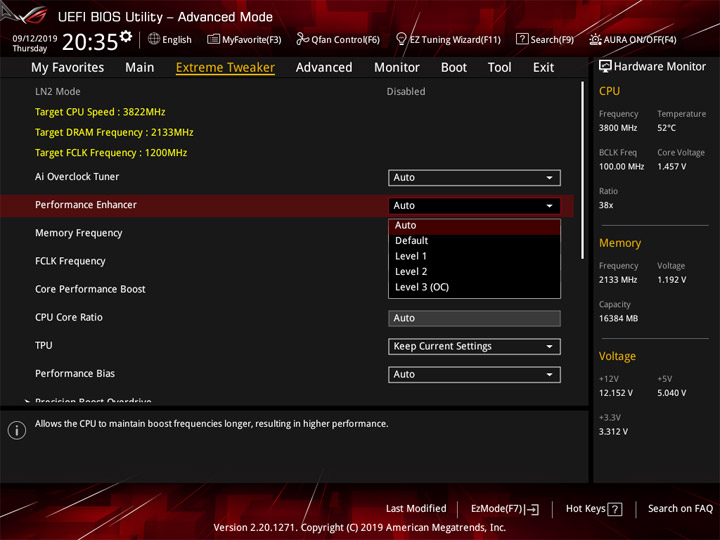Select the Level 3 (OC) option

point(474,287)
